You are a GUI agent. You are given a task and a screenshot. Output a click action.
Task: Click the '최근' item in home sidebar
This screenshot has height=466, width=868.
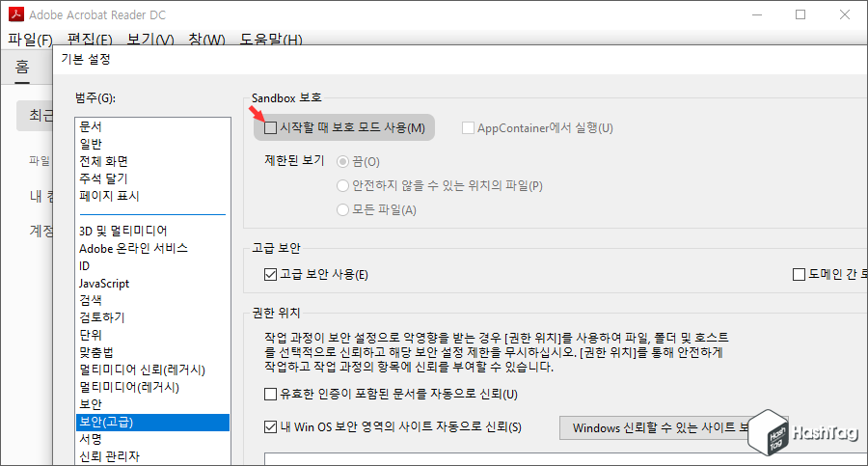pos(35,115)
